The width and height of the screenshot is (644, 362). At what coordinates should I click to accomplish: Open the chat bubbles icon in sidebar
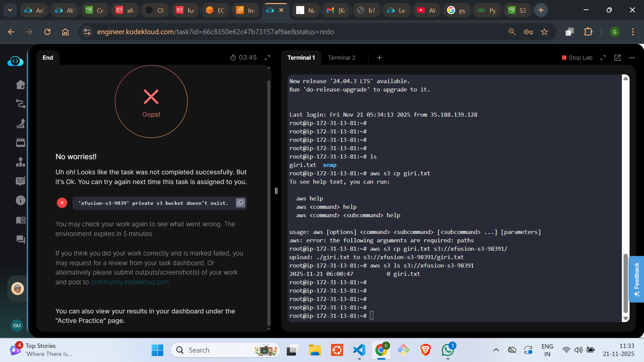click(20, 239)
